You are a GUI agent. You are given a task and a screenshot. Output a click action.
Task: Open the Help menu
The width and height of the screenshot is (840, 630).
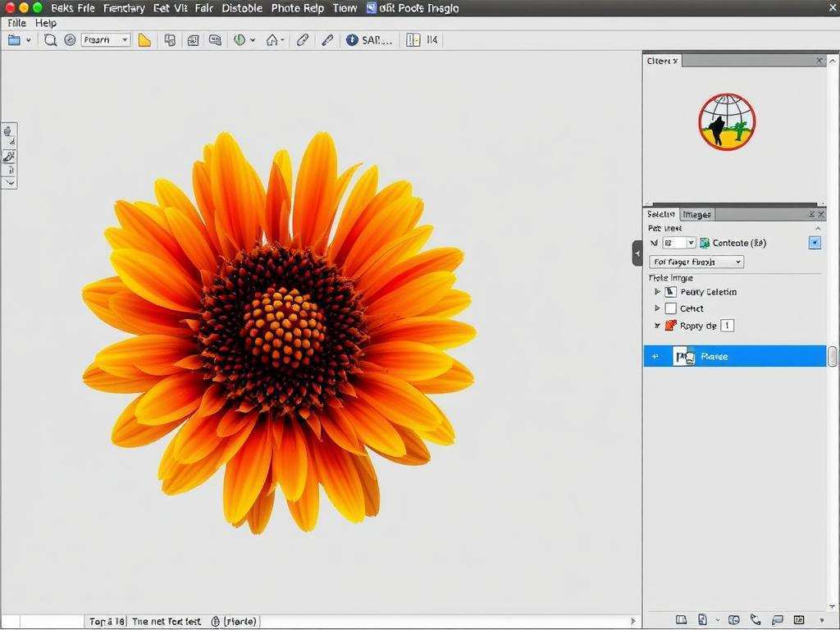[x=46, y=23]
